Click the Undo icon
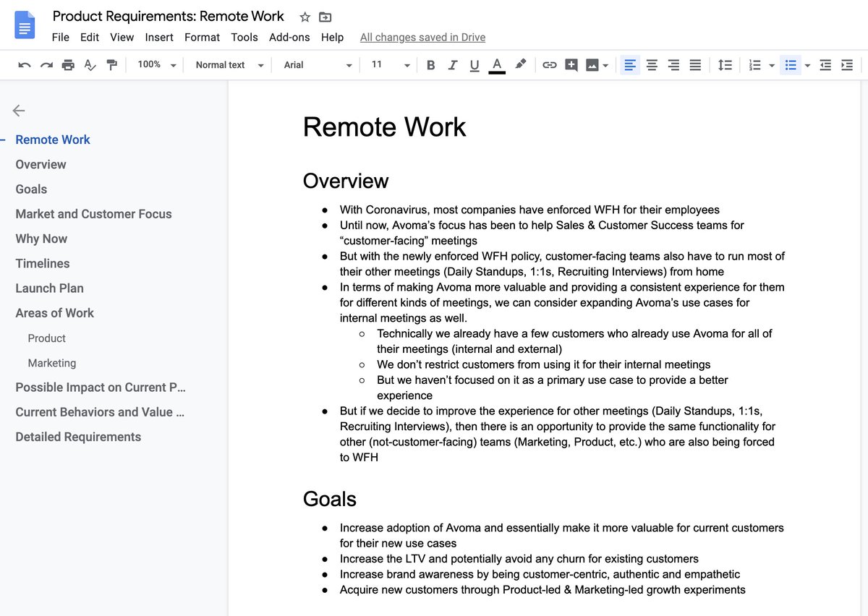868x616 pixels. click(24, 64)
